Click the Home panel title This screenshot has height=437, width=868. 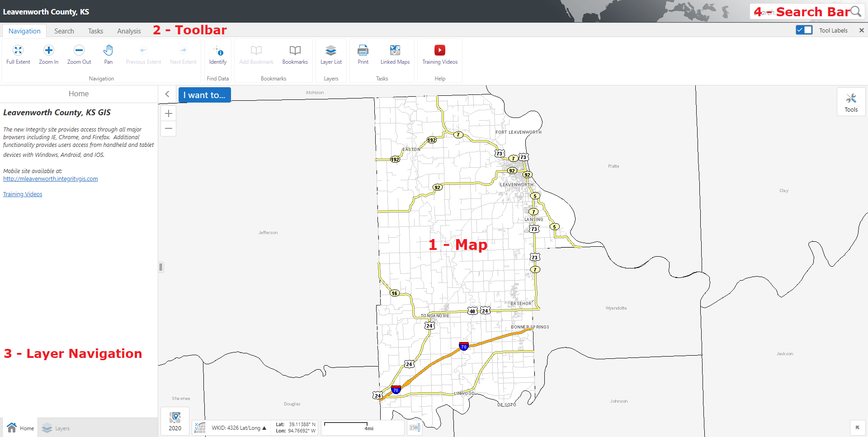pyautogui.click(x=79, y=94)
